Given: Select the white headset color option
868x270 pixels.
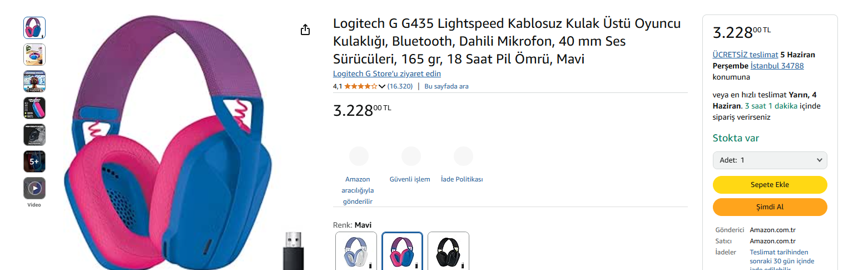Looking at the screenshot, I should (x=356, y=252).
